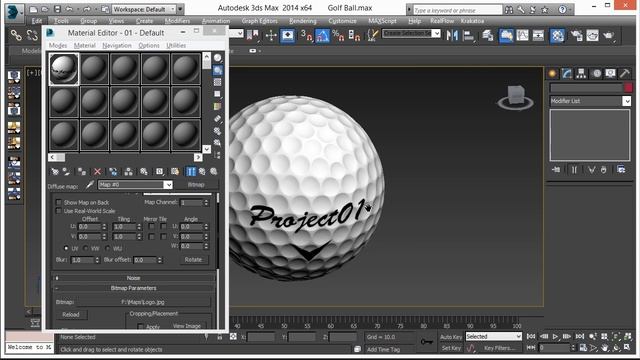Screen dimensions: 640x360
Task: Click the Align tool icon
Action: [x=469, y=36]
